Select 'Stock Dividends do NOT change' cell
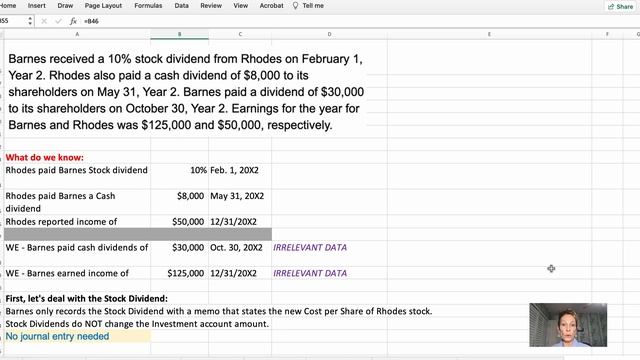Screen dimensions: 640x360 click(x=137, y=324)
